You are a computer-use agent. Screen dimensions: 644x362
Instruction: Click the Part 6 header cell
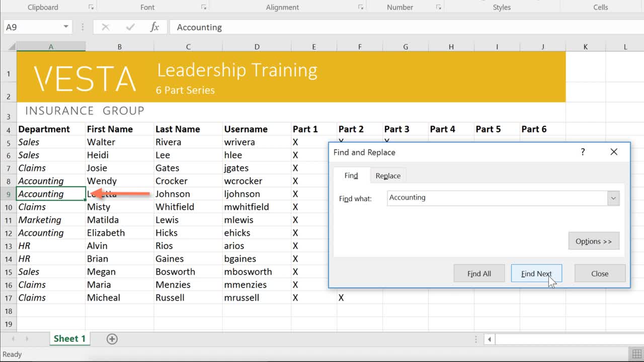[543, 129]
